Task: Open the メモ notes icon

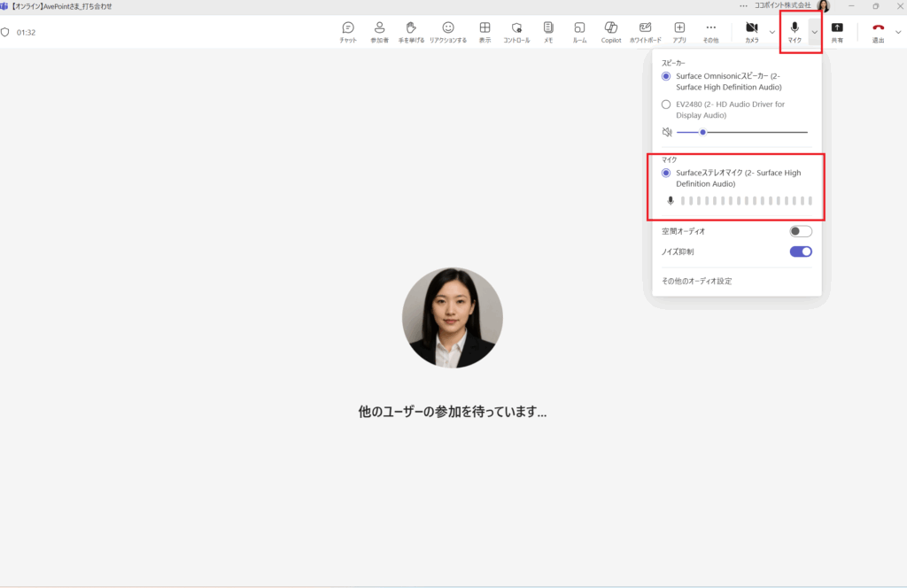Action: tap(548, 32)
